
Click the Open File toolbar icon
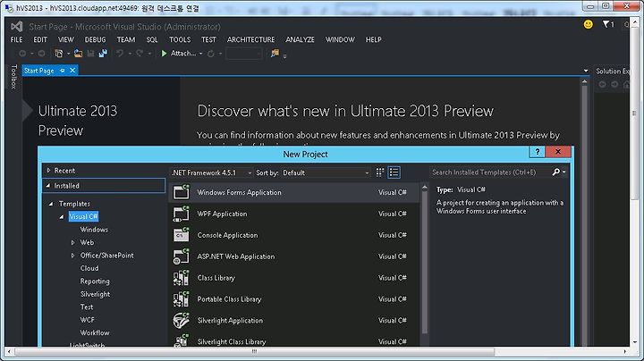pos(78,54)
